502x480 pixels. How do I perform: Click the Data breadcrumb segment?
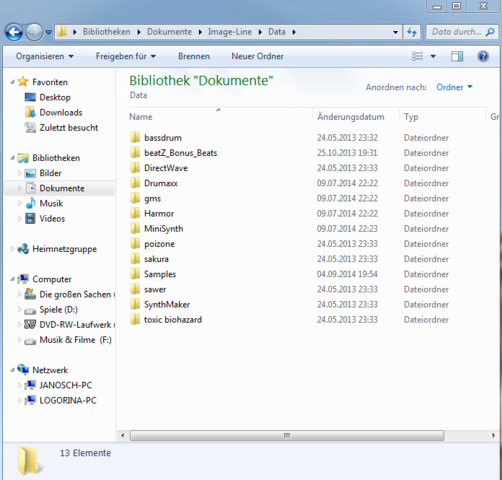[x=277, y=32]
